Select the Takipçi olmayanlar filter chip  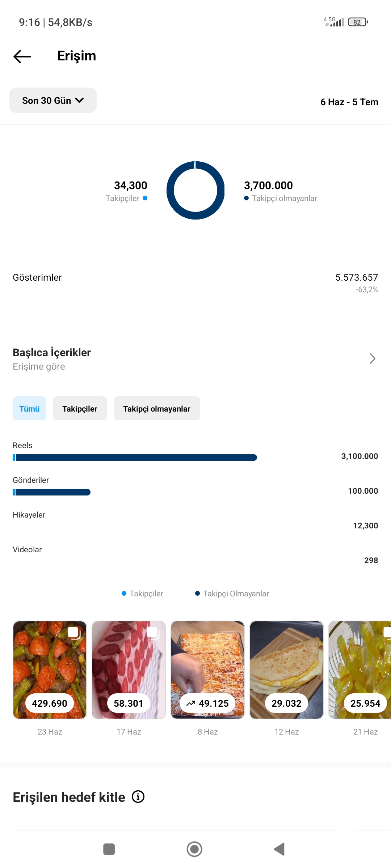click(x=157, y=408)
